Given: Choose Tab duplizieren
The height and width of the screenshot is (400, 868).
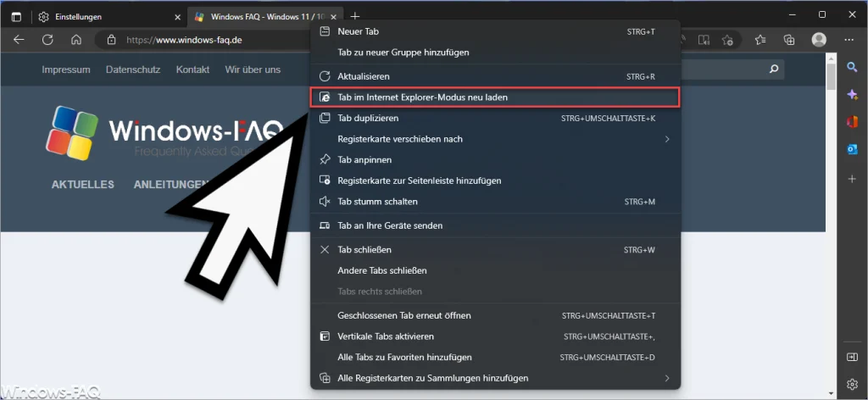Looking at the screenshot, I should click(495, 118).
